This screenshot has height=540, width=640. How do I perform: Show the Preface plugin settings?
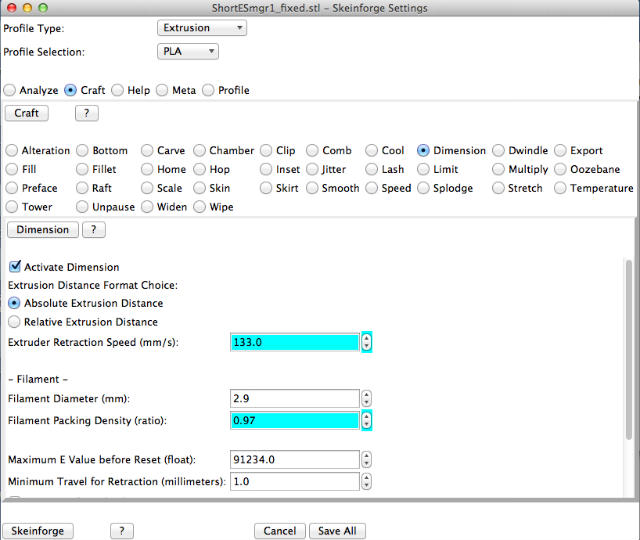12,188
